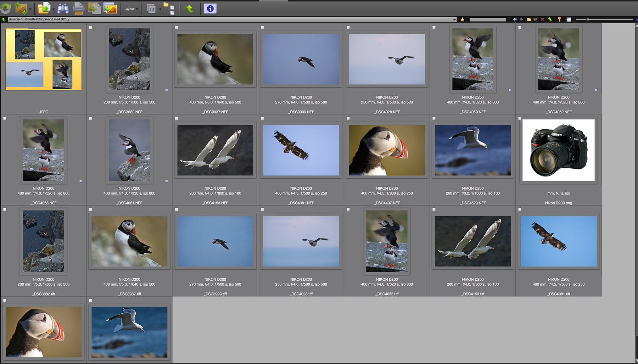The image size is (638, 364).
Task: Adjust the thumbnail size slider
Action: (588, 19)
